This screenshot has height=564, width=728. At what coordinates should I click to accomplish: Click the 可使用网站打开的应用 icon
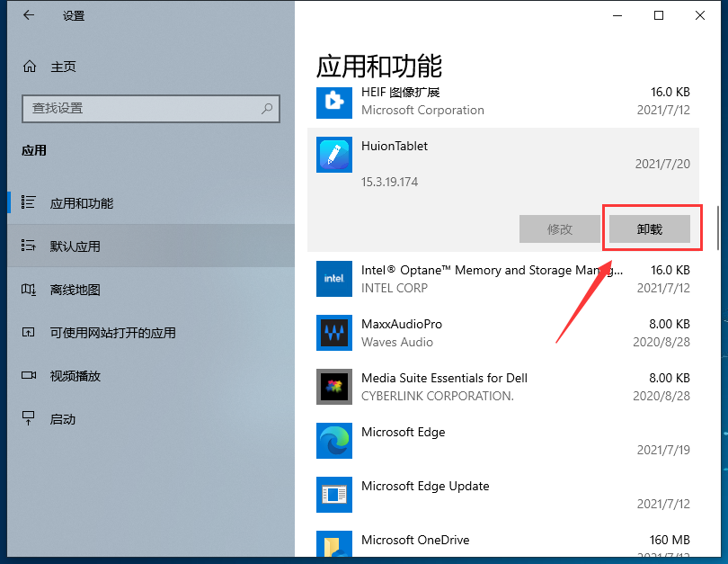pos(28,333)
